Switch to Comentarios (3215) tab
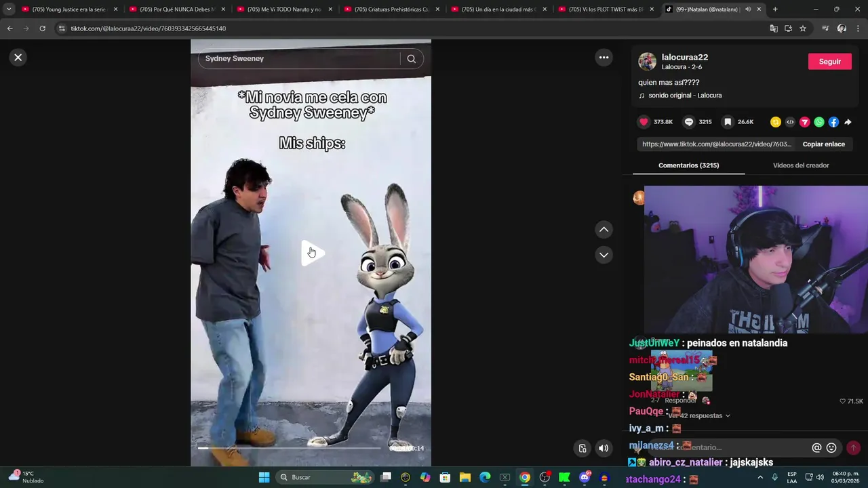Image resolution: width=868 pixels, height=488 pixels. 688,165
